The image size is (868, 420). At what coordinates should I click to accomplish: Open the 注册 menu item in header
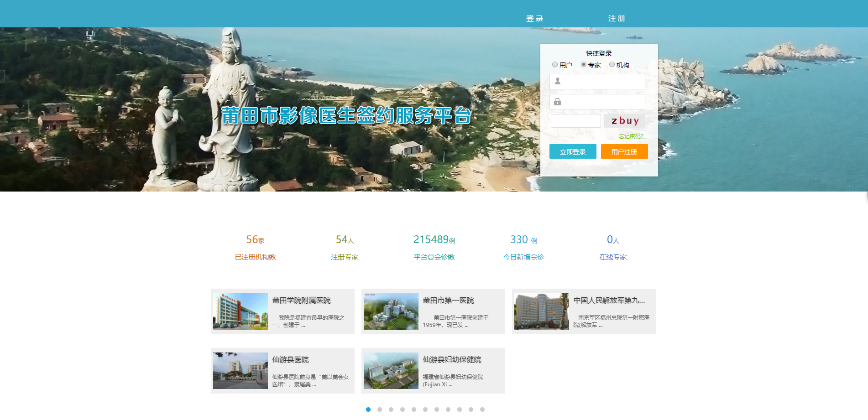617,19
